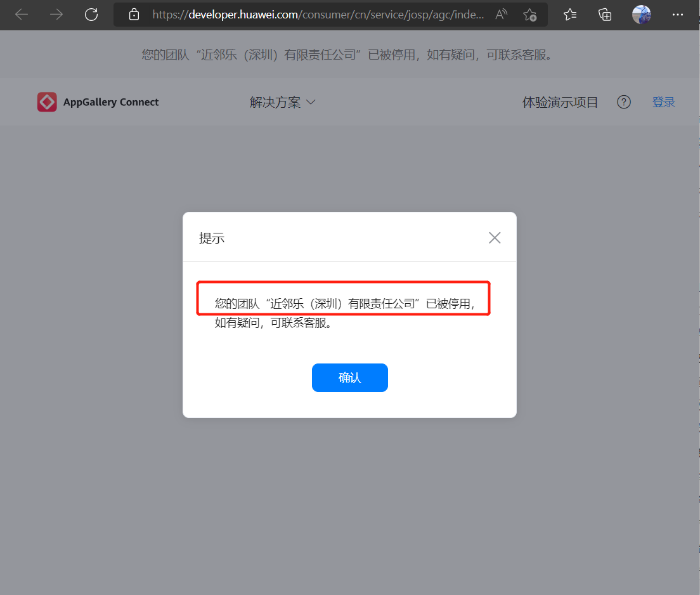
Task: Go forward using the browser forward arrow
Action: pyautogui.click(x=56, y=15)
